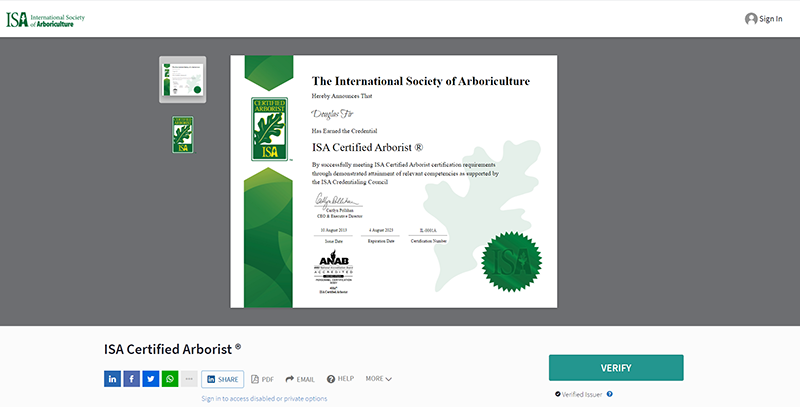This screenshot has height=407, width=800.
Task: Click the Verified Issuer help question icon
Action: [609, 394]
